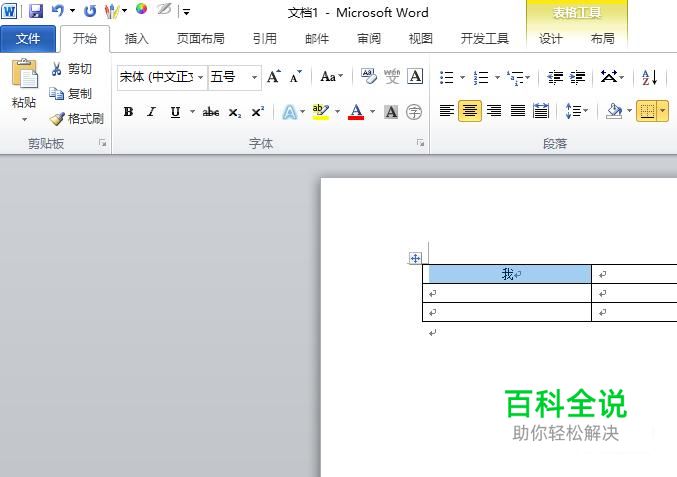This screenshot has width=677, height=477.
Task: Apply Text Effects glowing A icon
Action: [289, 112]
